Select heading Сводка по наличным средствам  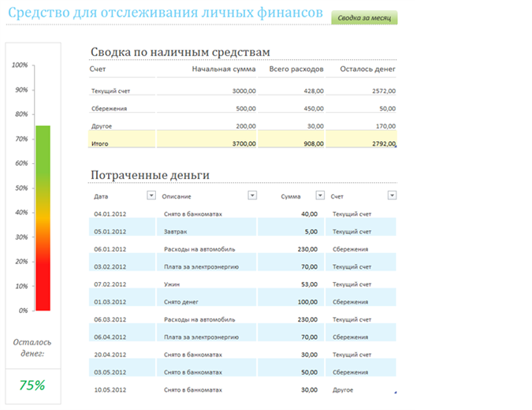click(x=180, y=52)
